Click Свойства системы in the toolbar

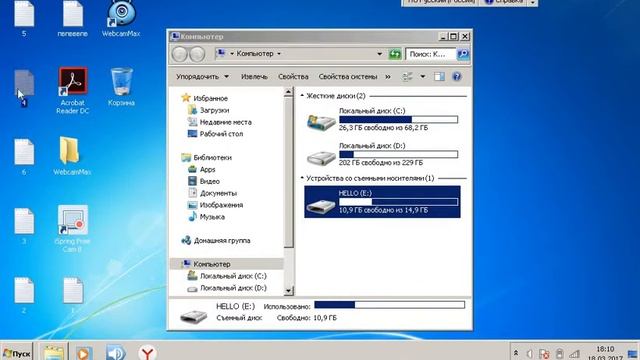pos(348,77)
